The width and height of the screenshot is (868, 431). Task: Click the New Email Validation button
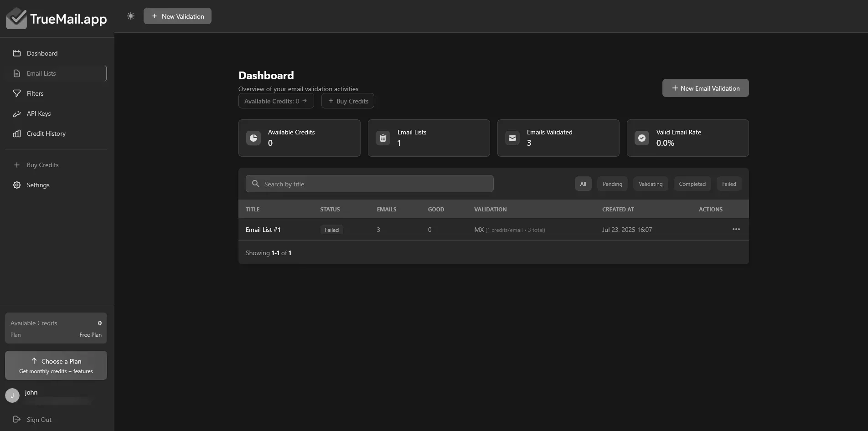click(705, 88)
